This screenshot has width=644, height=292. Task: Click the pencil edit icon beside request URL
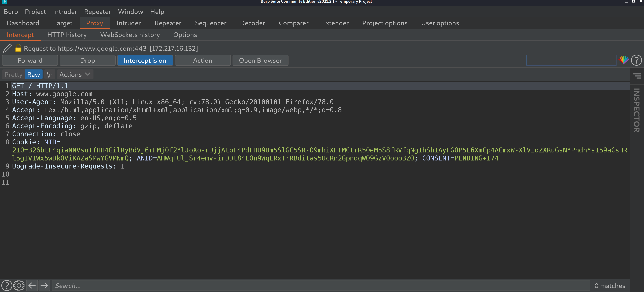pyautogui.click(x=8, y=48)
